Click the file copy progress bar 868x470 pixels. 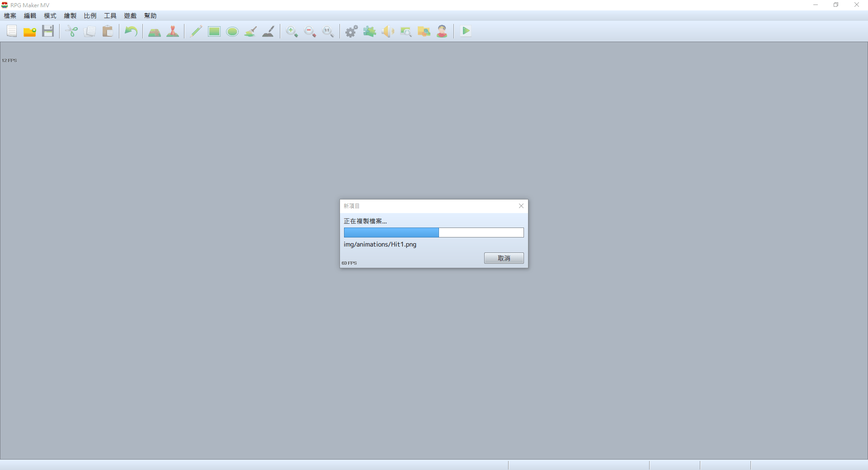(x=434, y=233)
